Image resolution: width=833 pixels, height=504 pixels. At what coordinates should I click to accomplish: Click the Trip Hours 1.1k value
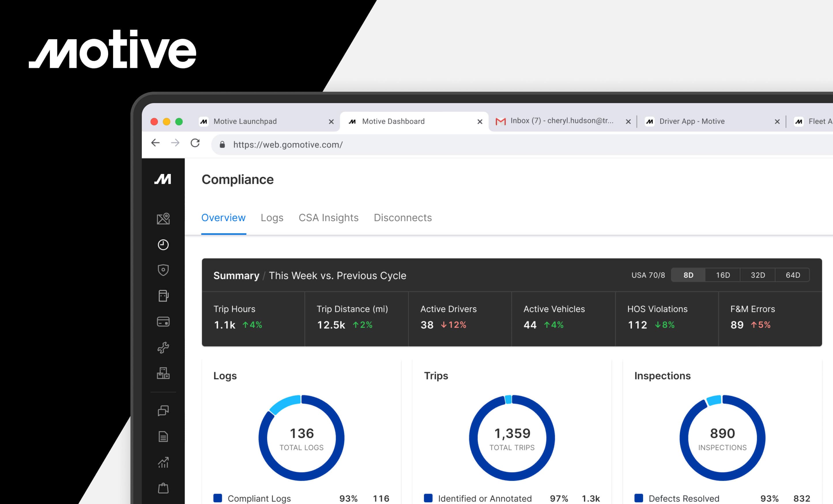pyautogui.click(x=225, y=325)
